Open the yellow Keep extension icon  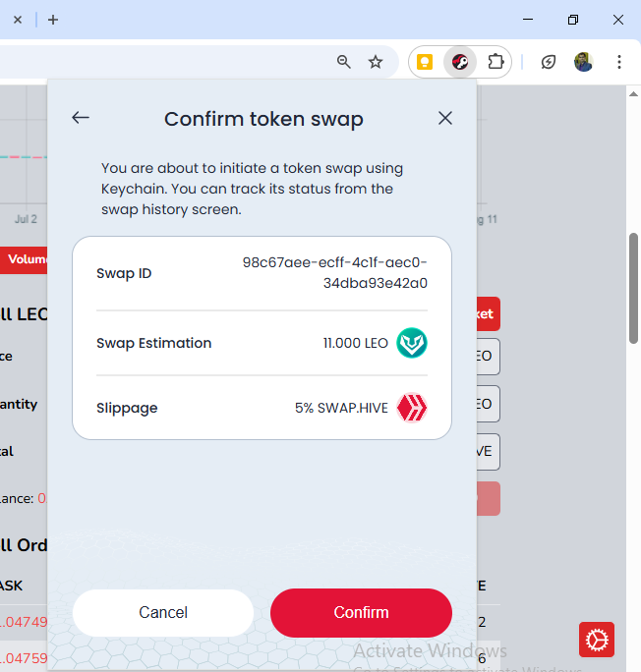coord(425,62)
